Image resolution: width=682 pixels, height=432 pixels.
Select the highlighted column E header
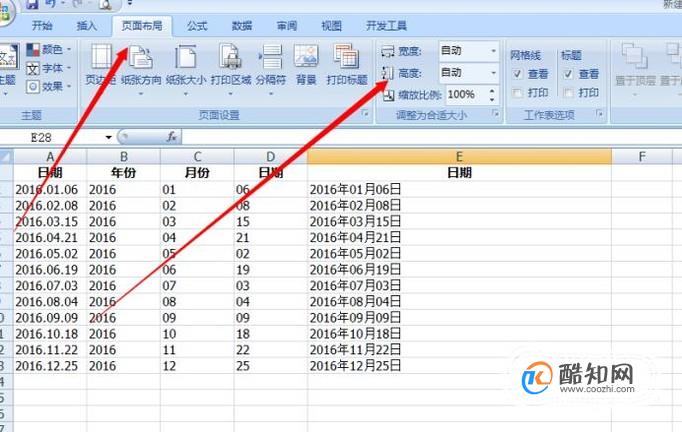459,157
